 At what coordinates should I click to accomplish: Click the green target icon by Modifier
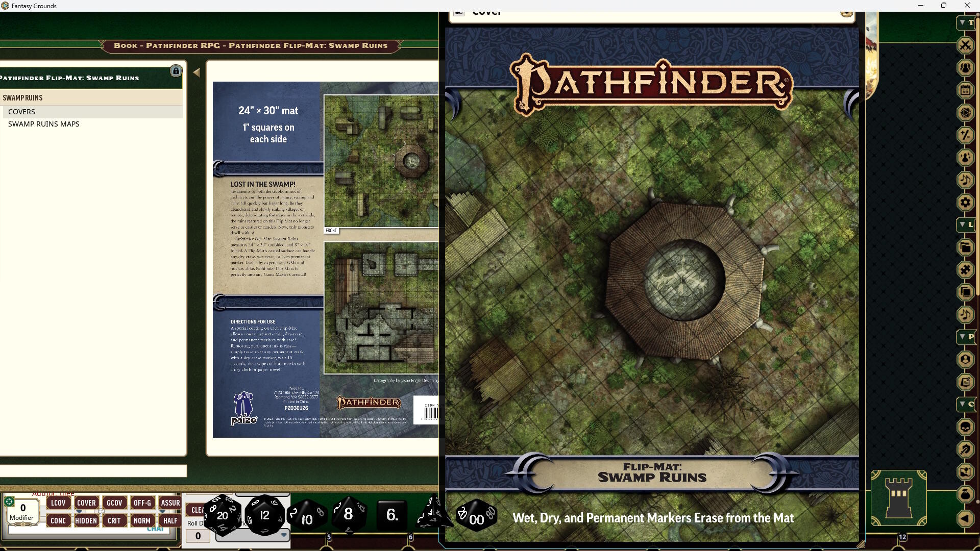coord(9,502)
